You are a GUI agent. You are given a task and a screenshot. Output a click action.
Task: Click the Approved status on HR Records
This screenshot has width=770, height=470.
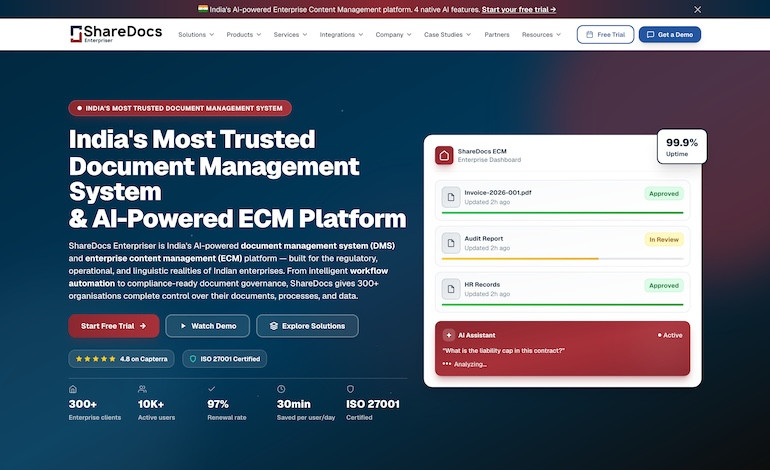(664, 285)
